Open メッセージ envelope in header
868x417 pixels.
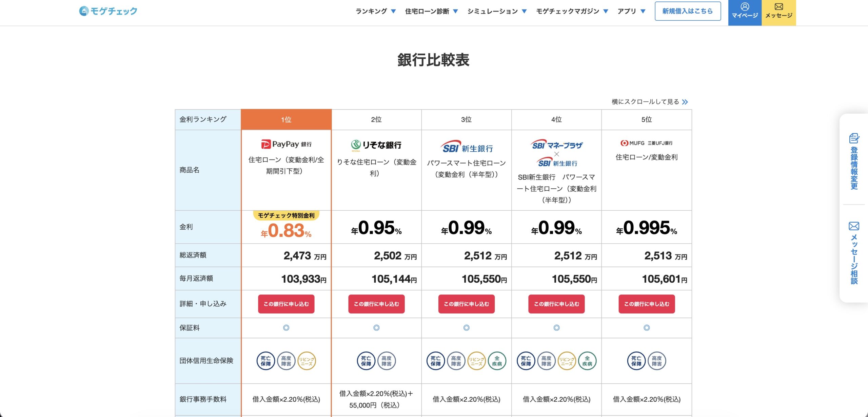(778, 7)
